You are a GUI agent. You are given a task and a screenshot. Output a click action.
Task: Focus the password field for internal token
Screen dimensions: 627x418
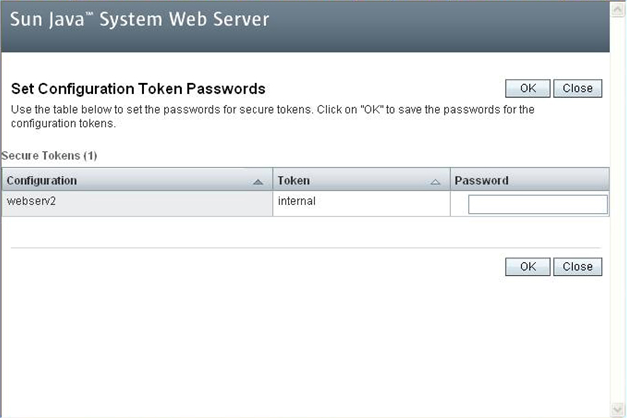click(x=538, y=204)
